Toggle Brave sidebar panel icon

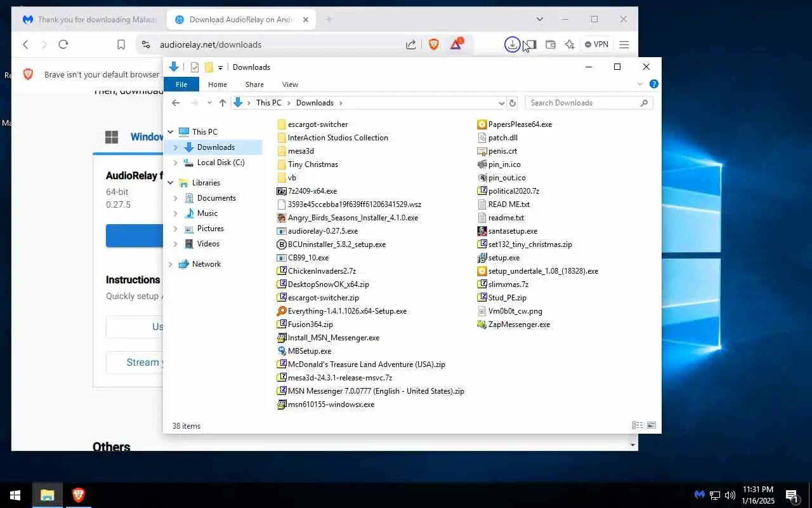click(x=532, y=44)
